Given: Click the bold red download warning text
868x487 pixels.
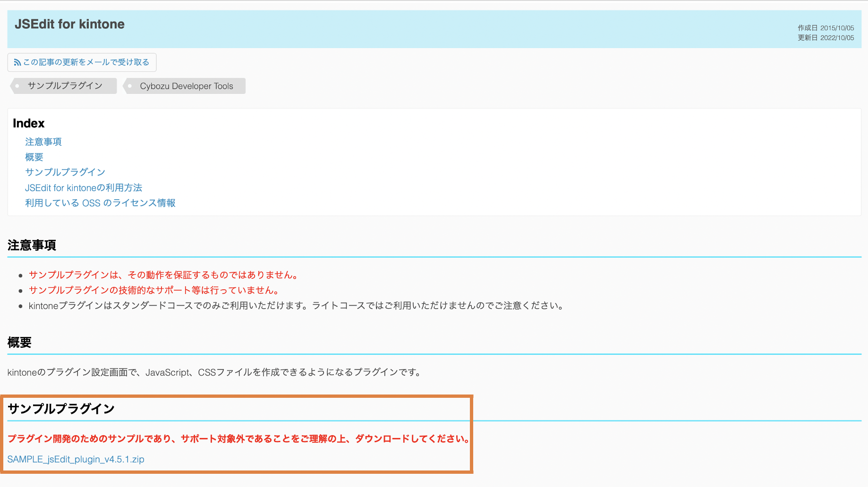Looking at the screenshot, I should (x=238, y=439).
